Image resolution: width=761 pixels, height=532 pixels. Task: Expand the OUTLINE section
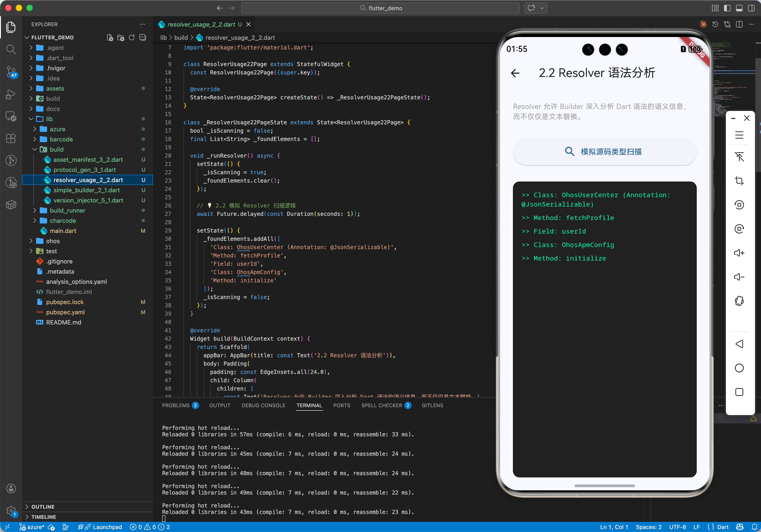[43, 507]
